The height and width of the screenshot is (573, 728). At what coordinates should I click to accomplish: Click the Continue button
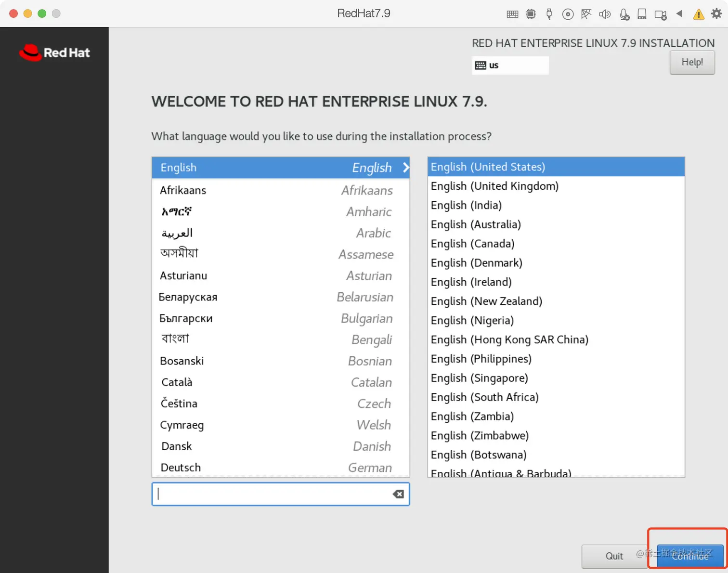pos(690,556)
